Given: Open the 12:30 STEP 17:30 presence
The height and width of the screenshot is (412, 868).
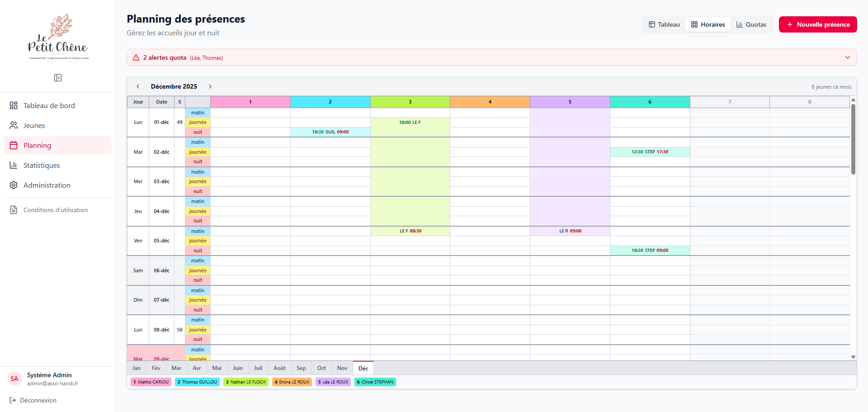Looking at the screenshot, I should (x=650, y=152).
